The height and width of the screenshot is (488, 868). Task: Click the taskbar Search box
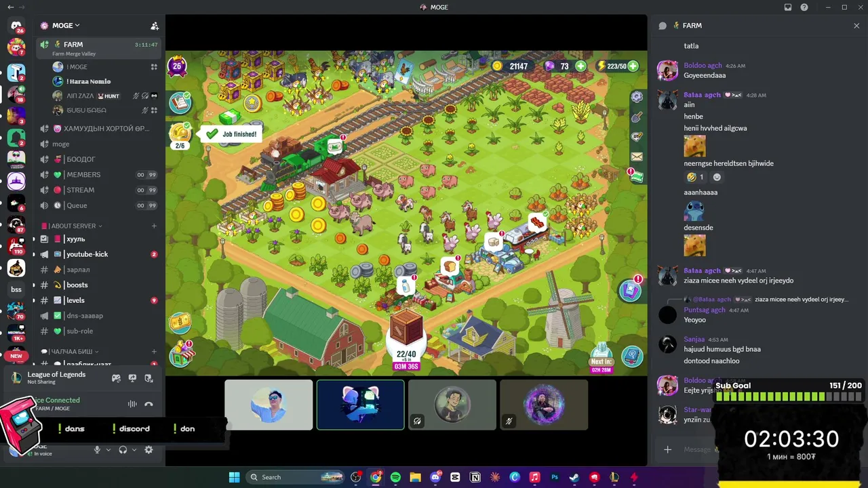point(295,477)
